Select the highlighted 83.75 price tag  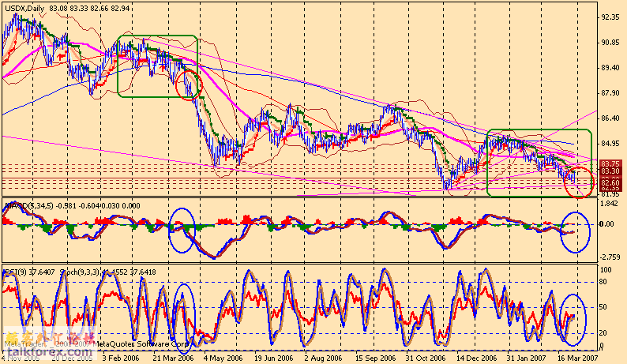pos(610,163)
